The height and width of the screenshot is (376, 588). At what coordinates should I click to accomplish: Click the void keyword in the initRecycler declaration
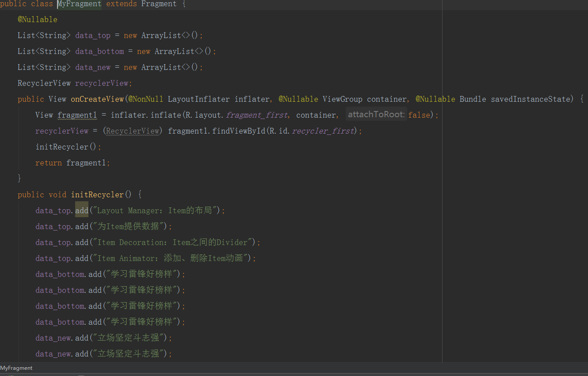click(x=57, y=195)
